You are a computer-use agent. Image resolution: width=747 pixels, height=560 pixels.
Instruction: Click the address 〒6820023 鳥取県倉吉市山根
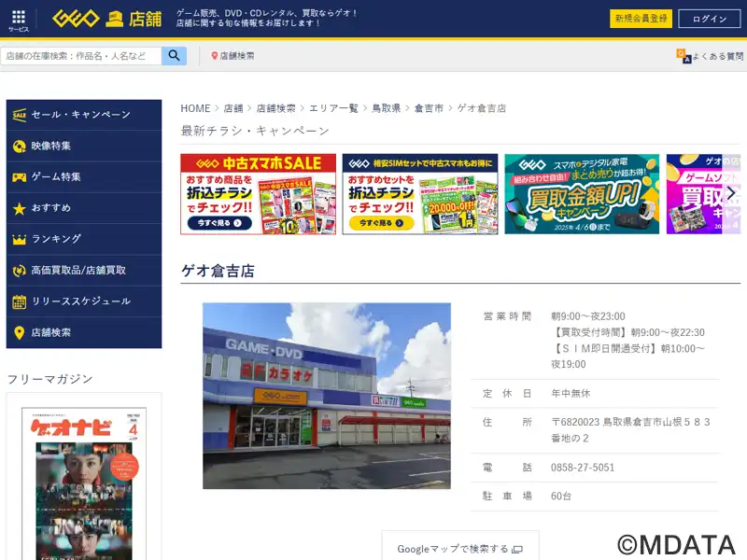click(631, 430)
